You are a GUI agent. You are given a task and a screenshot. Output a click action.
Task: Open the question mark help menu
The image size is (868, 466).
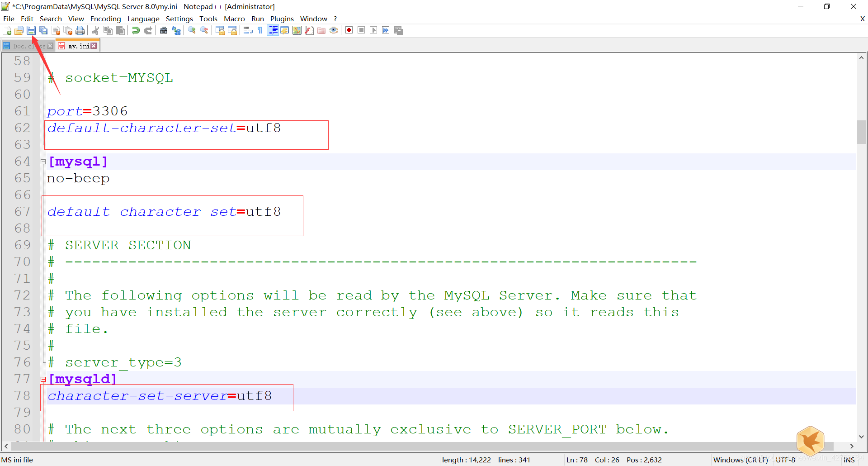click(x=335, y=19)
